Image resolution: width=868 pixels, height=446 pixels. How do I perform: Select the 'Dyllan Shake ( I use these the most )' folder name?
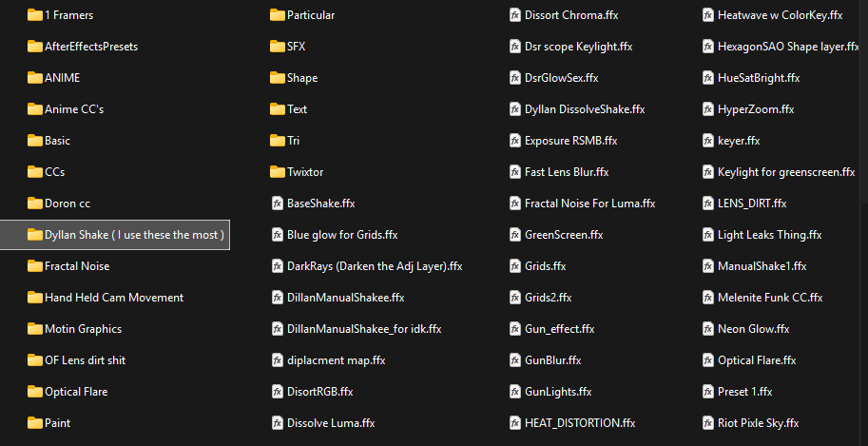point(134,235)
